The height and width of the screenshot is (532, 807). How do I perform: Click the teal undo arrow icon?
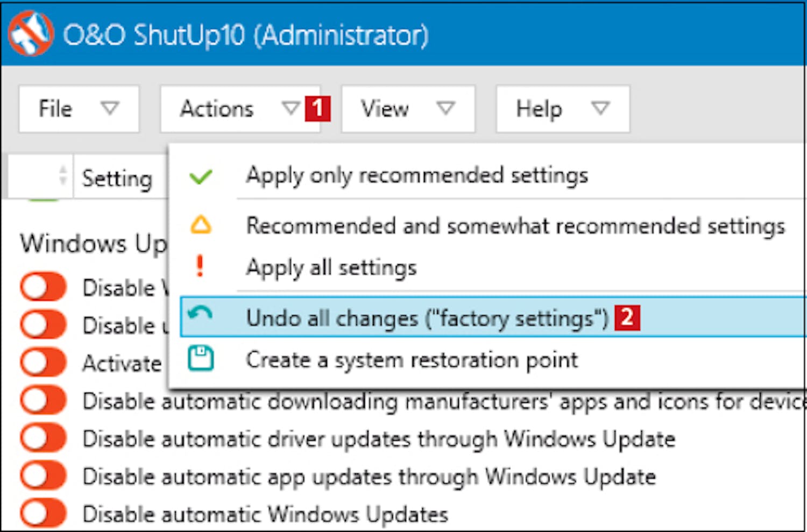point(200,314)
